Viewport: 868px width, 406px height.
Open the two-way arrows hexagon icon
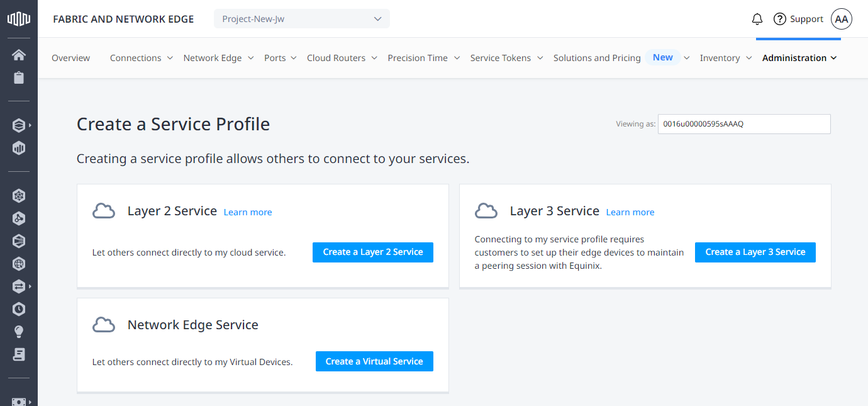click(19, 286)
